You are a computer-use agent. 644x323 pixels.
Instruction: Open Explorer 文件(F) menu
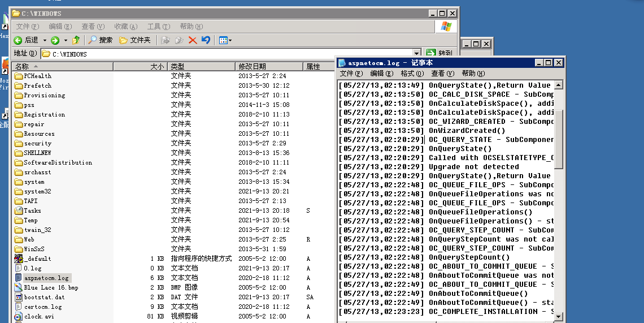28,27
